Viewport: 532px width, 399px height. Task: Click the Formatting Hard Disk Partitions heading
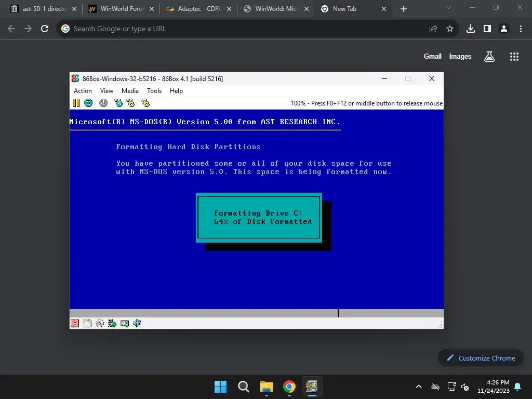[x=188, y=147]
